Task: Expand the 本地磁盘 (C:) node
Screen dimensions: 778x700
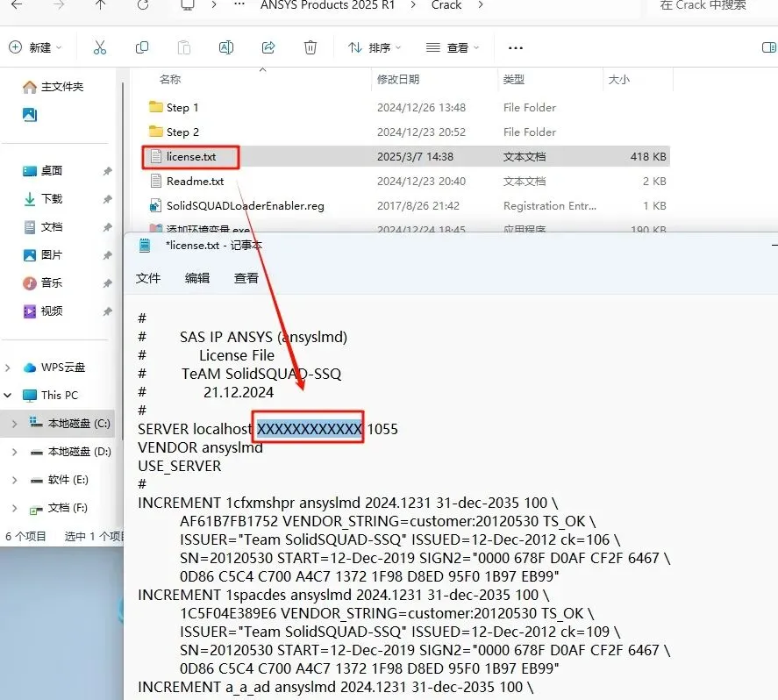Action: pos(14,424)
